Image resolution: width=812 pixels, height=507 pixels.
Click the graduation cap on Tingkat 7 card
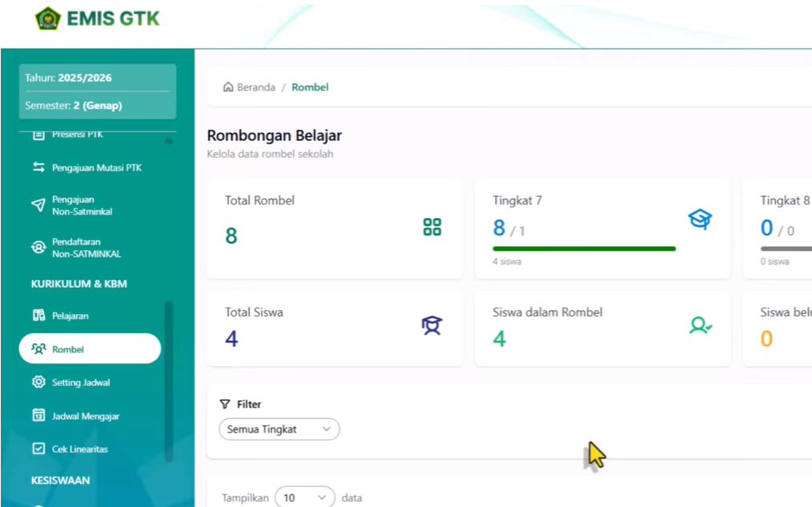pyautogui.click(x=700, y=219)
